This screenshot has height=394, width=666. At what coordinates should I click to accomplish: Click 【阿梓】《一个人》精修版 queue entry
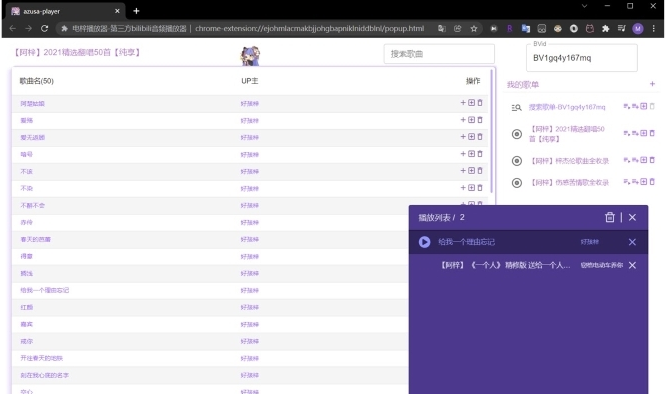[504, 265]
